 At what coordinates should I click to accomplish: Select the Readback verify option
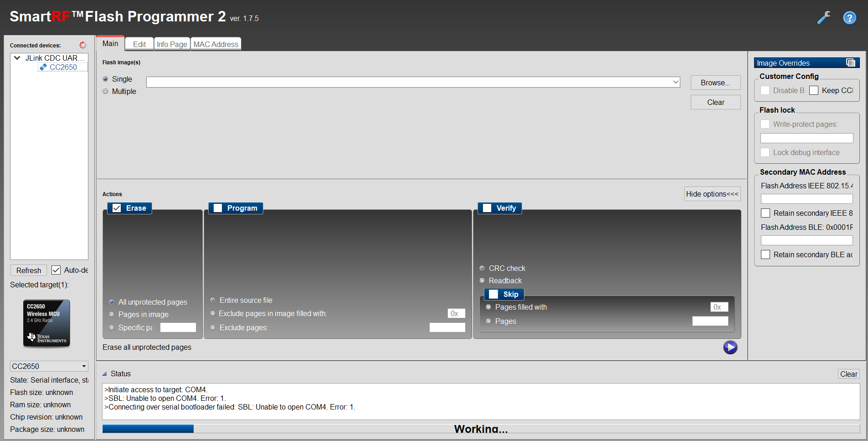(482, 280)
